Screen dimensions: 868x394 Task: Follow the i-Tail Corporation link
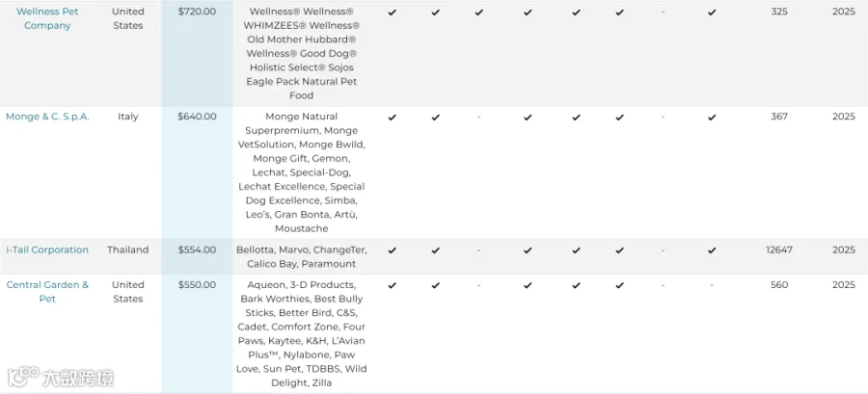pyautogui.click(x=47, y=250)
